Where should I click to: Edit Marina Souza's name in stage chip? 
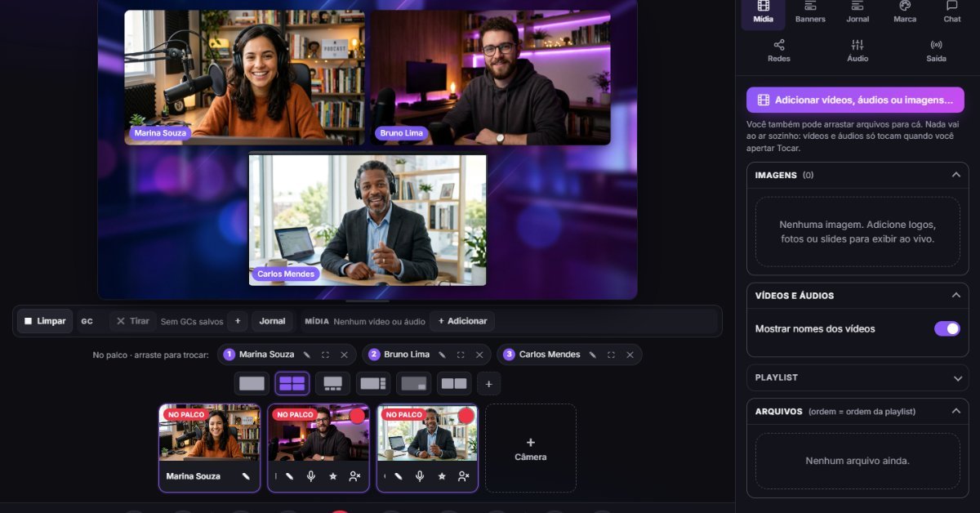tap(307, 355)
